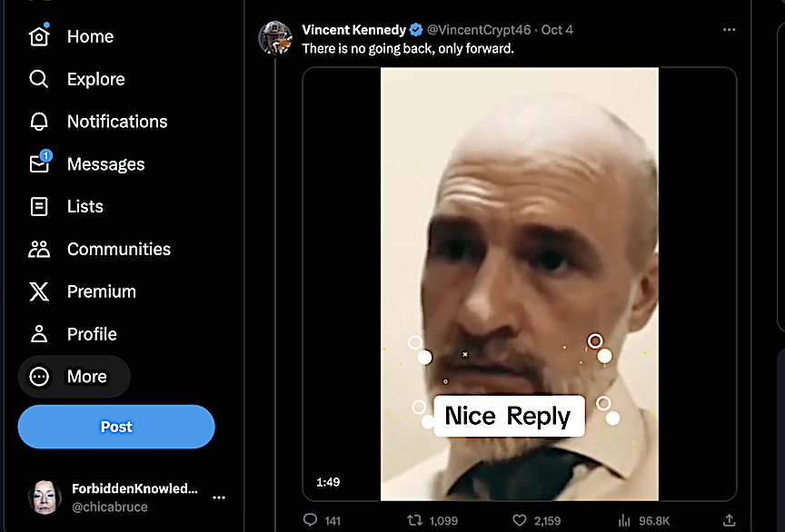
Task: Open Vincent Kennedy's profile name link
Action: tap(353, 30)
